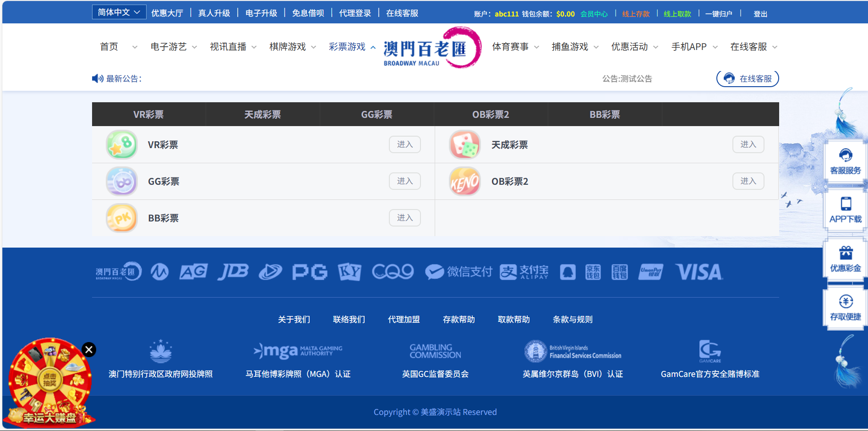Screen dimensions: 868x431
Task: Open 存取便捷 yen sidebar icon
Action: pos(846,308)
